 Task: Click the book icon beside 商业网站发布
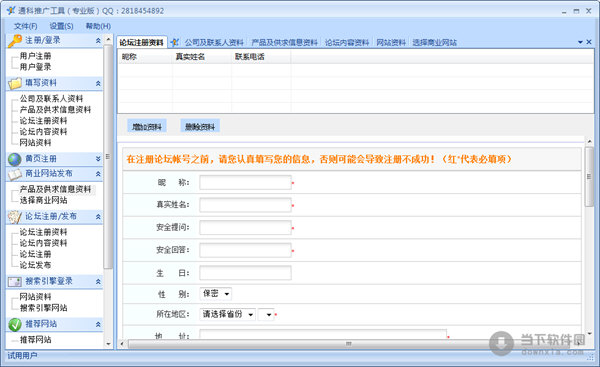[15, 174]
